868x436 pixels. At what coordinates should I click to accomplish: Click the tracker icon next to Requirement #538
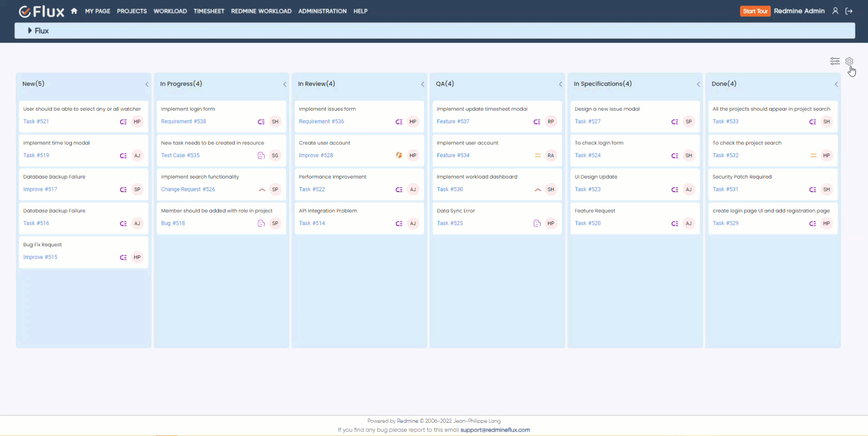261,122
